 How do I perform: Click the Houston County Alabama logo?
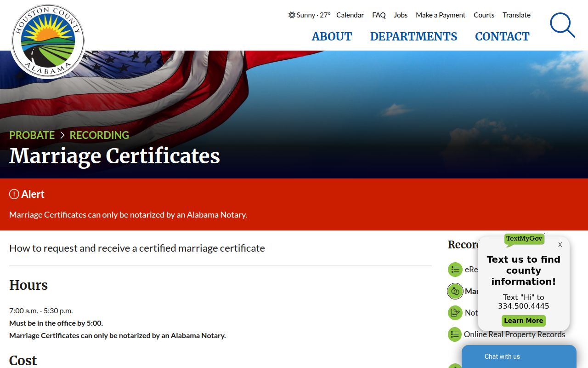tap(48, 41)
